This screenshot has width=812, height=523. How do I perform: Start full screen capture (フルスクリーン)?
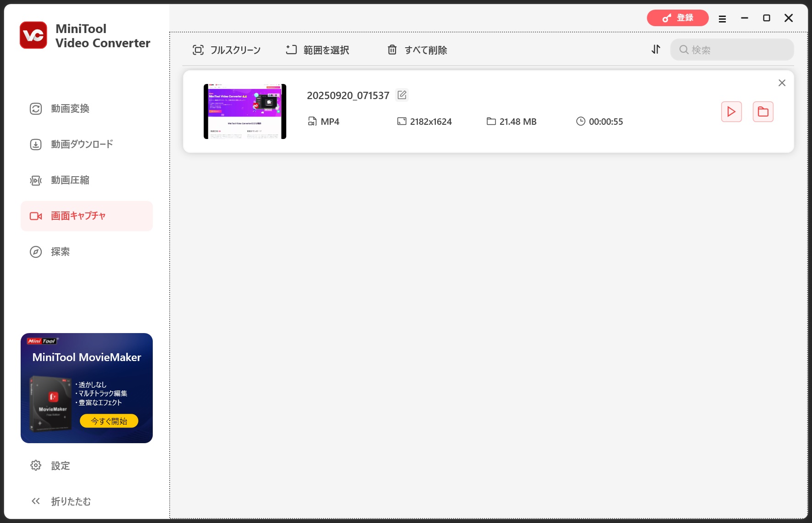coord(227,50)
